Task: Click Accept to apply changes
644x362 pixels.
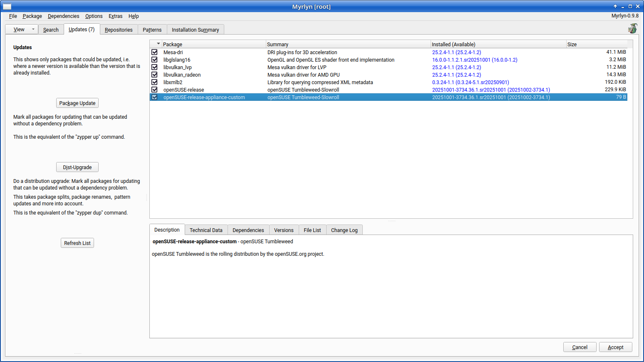Action: [x=615, y=347]
